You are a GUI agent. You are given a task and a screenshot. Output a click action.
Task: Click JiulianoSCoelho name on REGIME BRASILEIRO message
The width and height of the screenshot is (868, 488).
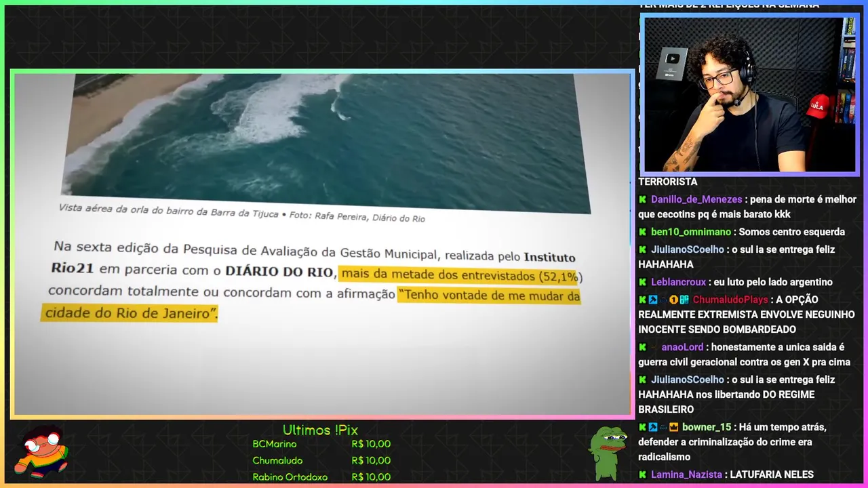688,380
